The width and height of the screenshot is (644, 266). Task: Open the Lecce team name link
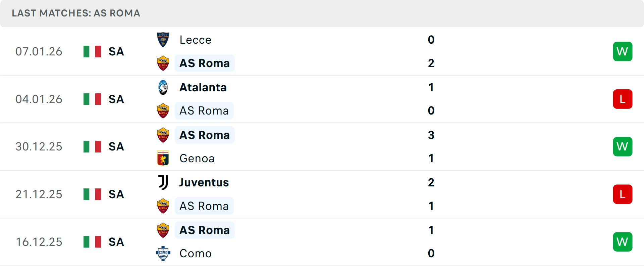point(196,40)
